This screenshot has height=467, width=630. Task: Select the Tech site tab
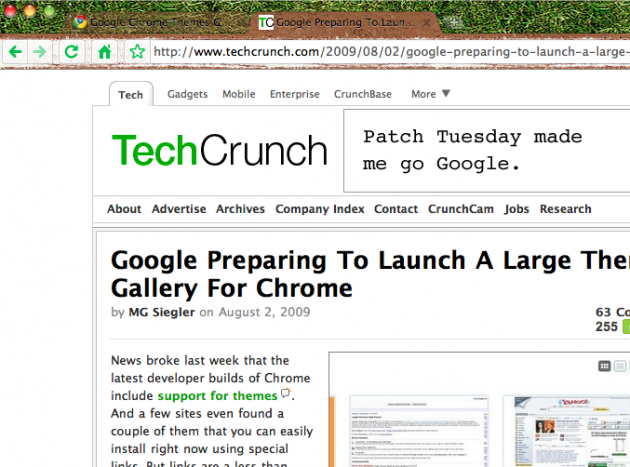click(131, 94)
